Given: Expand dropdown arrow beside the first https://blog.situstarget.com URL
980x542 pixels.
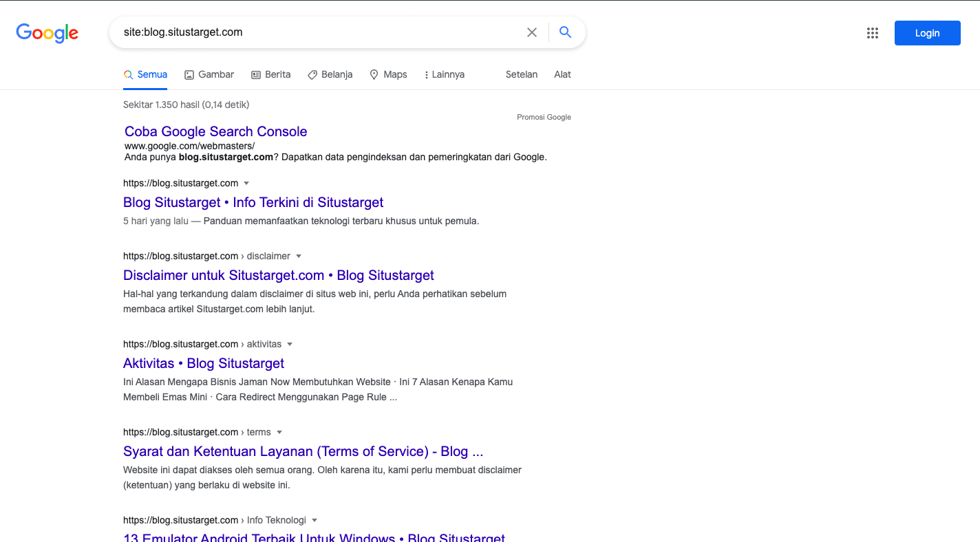Looking at the screenshot, I should [x=246, y=183].
